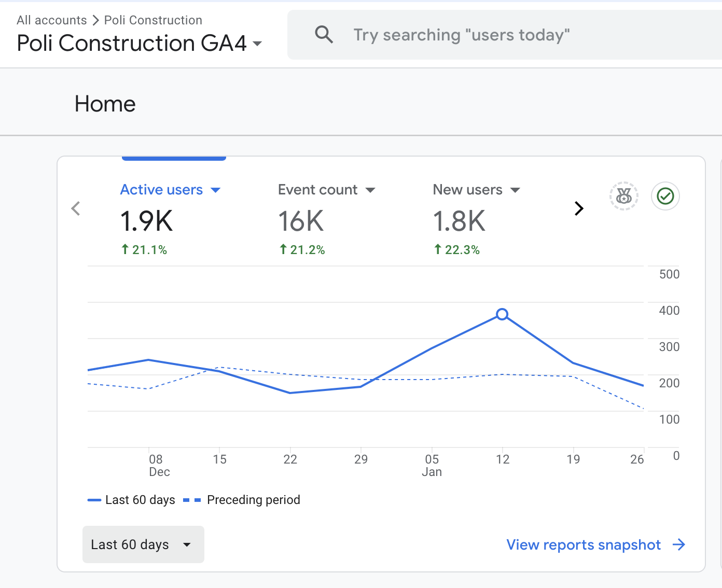722x588 pixels.
Task: Switch to the Event count 16K tab
Action: coord(301,221)
